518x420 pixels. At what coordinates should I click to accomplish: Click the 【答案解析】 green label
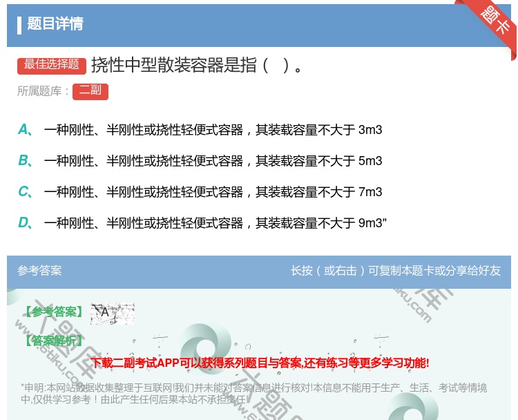(53, 341)
